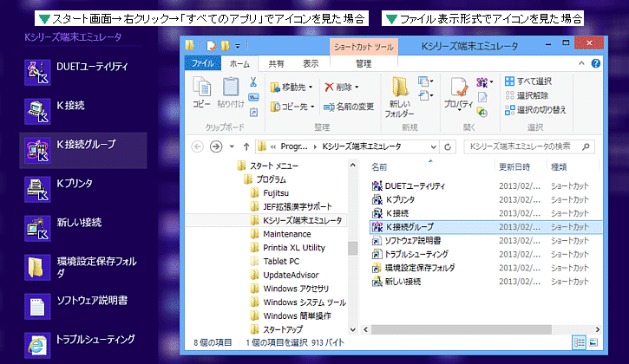629x364 pixels.
Task: Open トラブルシューティング tile icon
Action: coord(36,340)
